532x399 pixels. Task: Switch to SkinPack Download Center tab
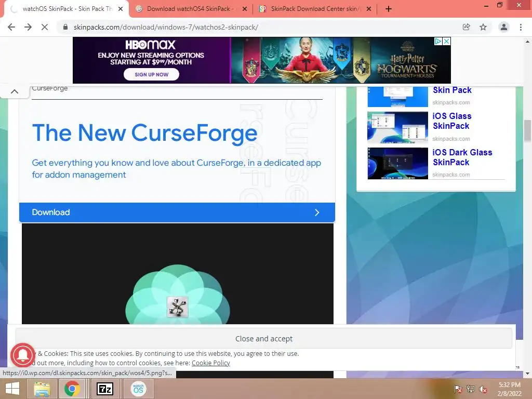[x=314, y=9]
